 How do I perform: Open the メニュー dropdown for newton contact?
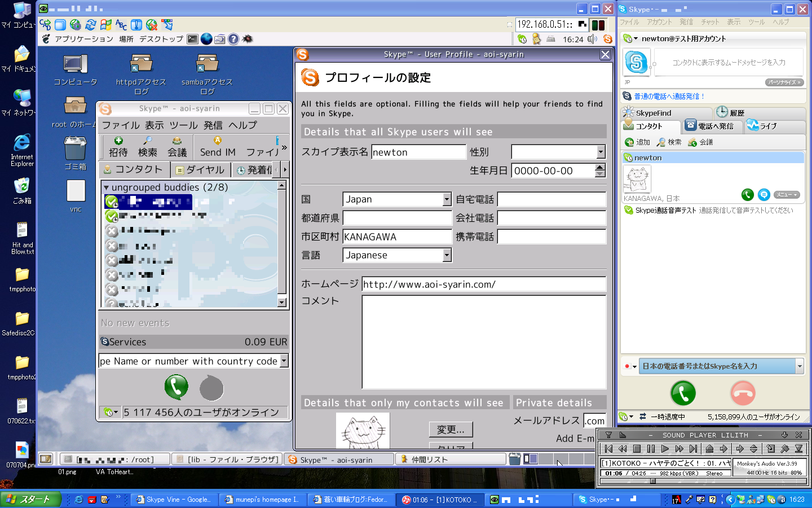tap(787, 195)
